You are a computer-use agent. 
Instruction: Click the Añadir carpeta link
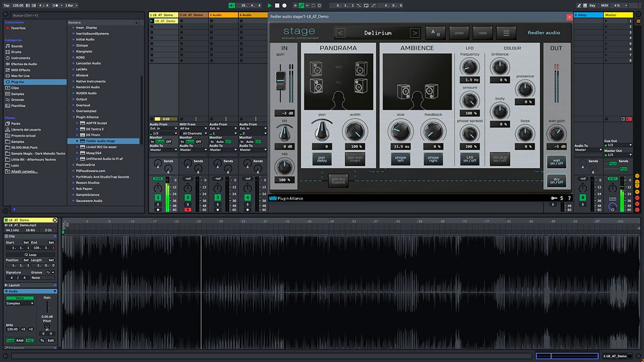[25, 171]
